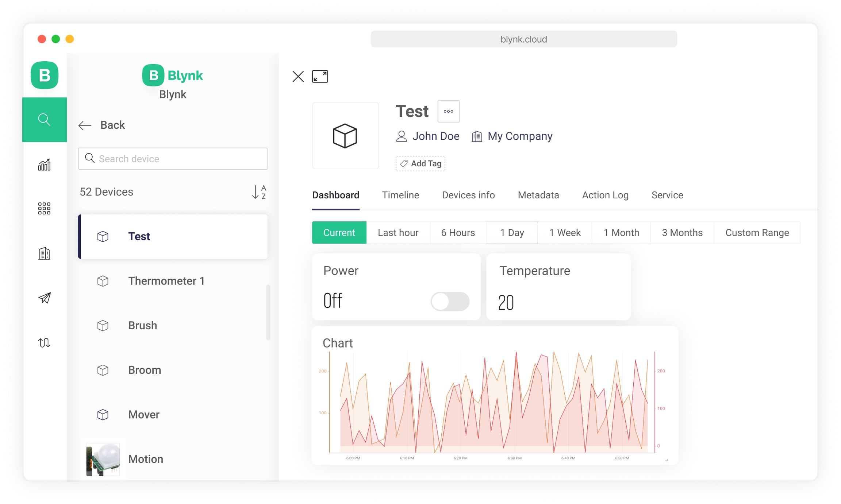Expand device view to fullscreen
Screen dimensions: 841x504
(x=320, y=77)
